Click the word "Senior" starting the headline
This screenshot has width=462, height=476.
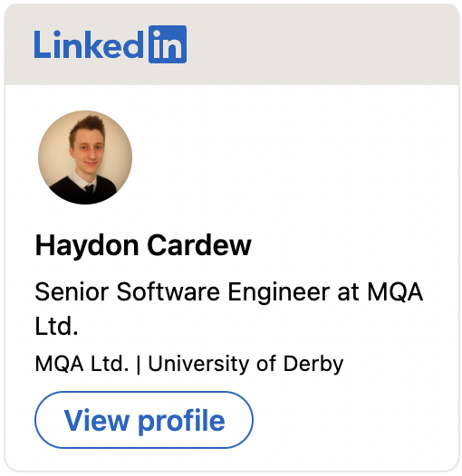coord(72,291)
